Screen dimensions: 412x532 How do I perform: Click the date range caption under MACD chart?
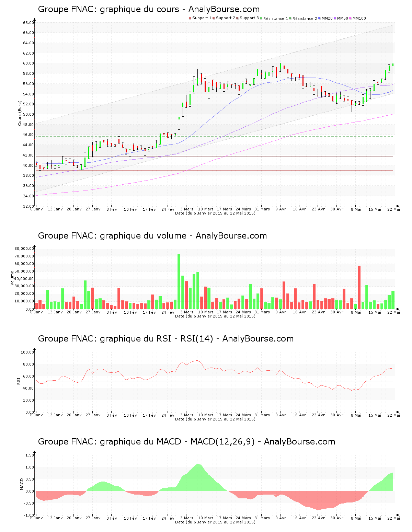click(215, 522)
